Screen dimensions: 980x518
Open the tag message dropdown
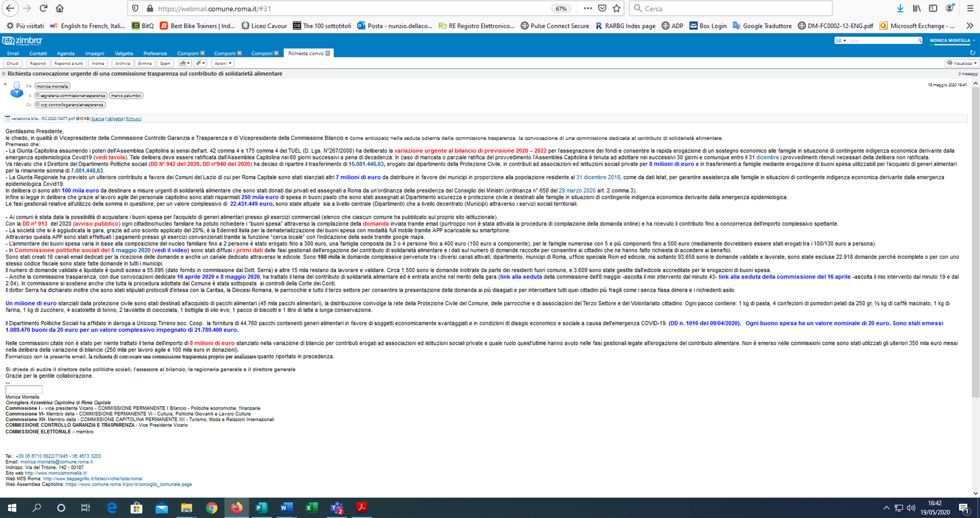point(200,63)
